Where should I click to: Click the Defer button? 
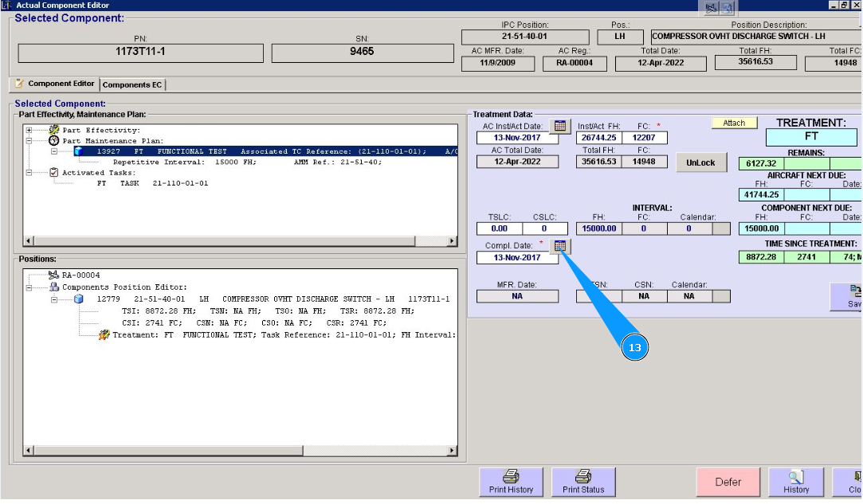(x=728, y=482)
